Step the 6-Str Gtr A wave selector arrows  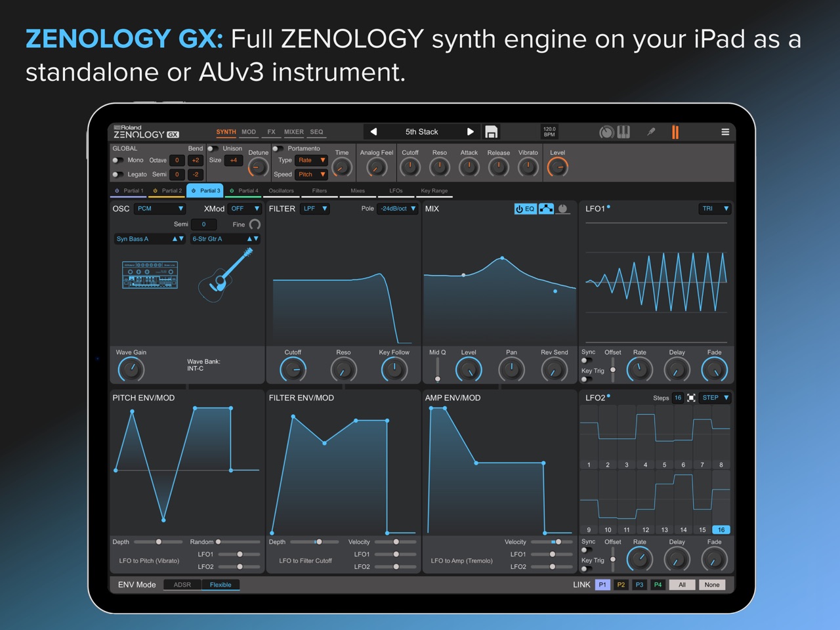click(x=253, y=239)
